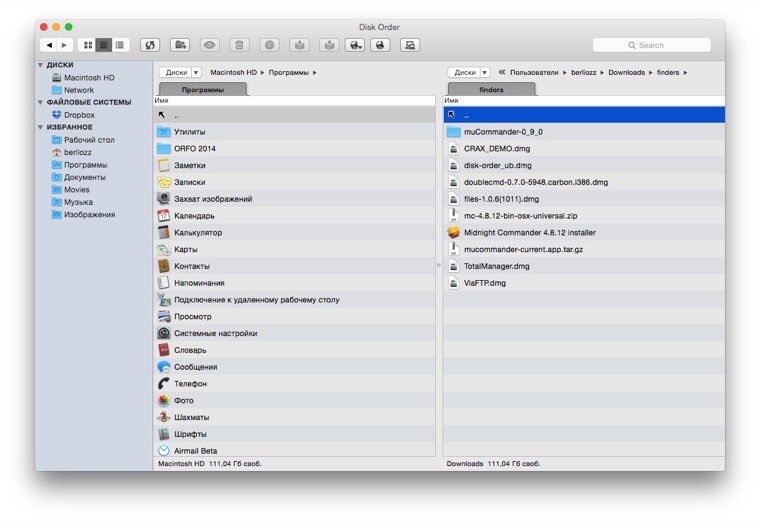Screen dimensions: 760x521
Task: Switch to detailed list view mode
Action: point(119,45)
